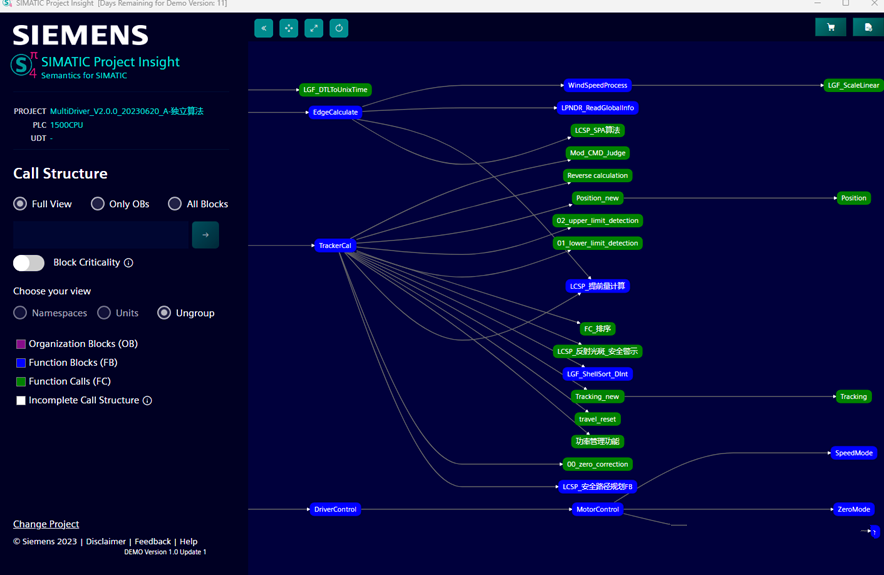Select the Position_new node

tap(598, 198)
